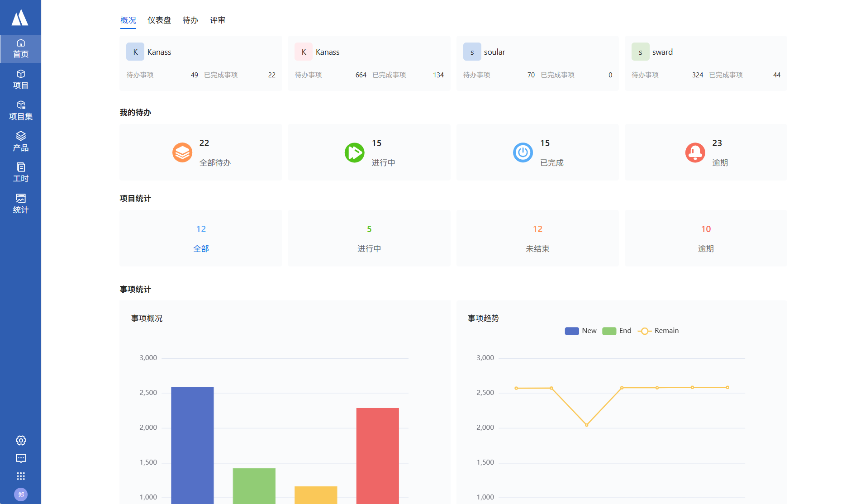This screenshot has height=504, width=865.
Task: Toggle the Remain legend series
Action: point(658,331)
